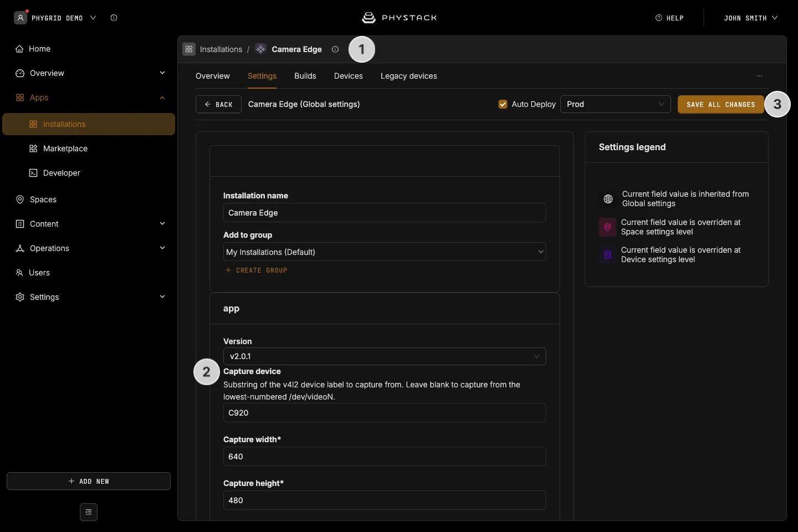Open the Version v2.0.1 dropdown
This screenshot has width=798, height=532.
click(385, 356)
